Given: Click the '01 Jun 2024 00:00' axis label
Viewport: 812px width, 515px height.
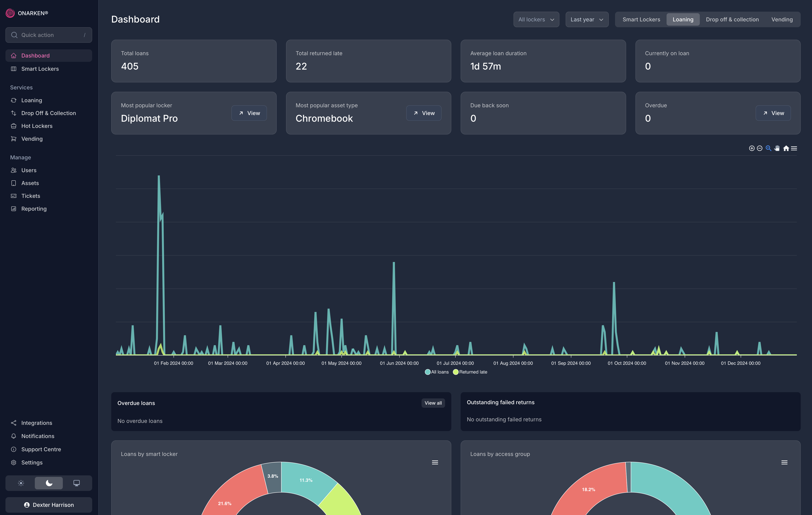Looking at the screenshot, I should (399, 363).
